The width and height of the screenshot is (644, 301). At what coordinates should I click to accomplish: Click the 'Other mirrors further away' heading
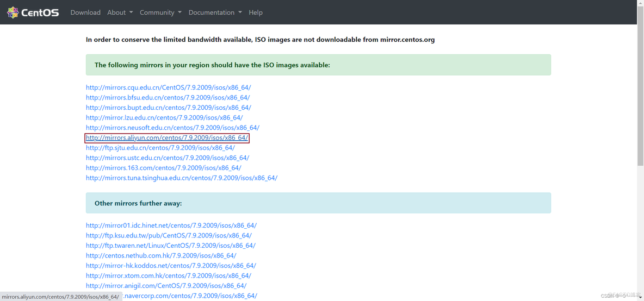coord(138,203)
